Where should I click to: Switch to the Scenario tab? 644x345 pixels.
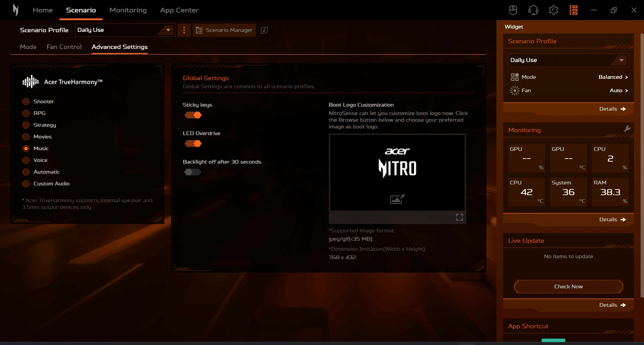tap(81, 10)
